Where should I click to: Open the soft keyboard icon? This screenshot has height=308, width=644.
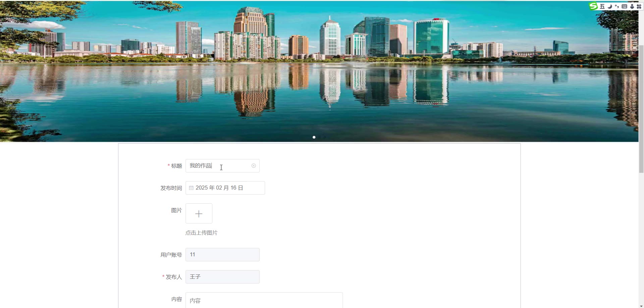click(x=624, y=6)
